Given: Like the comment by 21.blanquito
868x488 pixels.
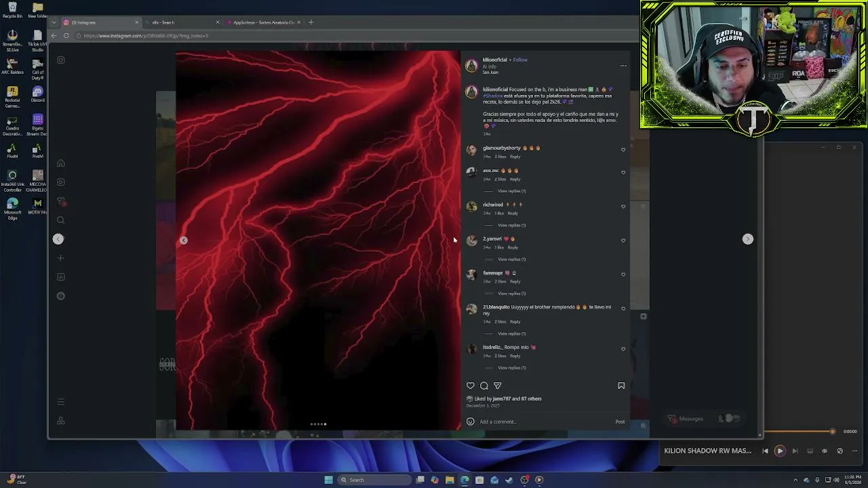Looking at the screenshot, I should 623,308.
